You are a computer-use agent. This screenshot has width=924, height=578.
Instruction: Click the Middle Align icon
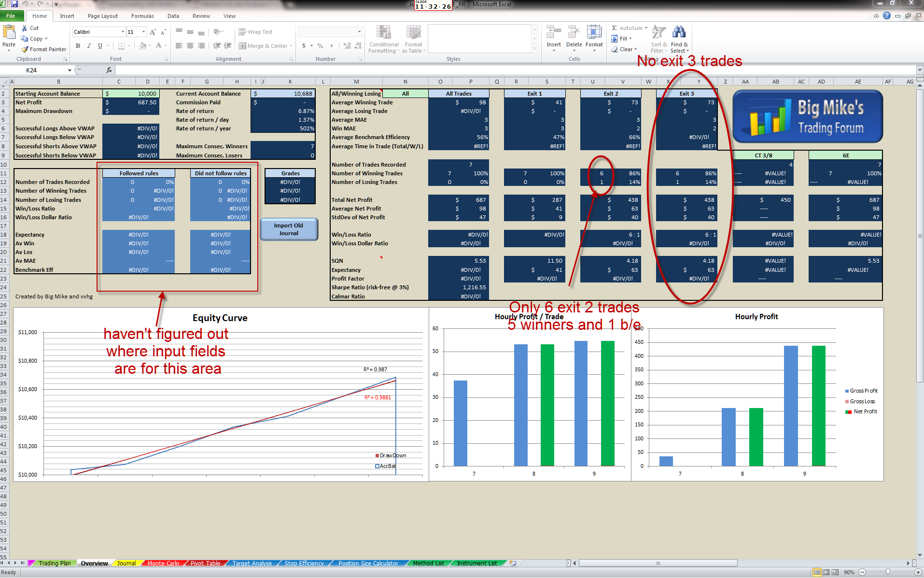click(190, 32)
